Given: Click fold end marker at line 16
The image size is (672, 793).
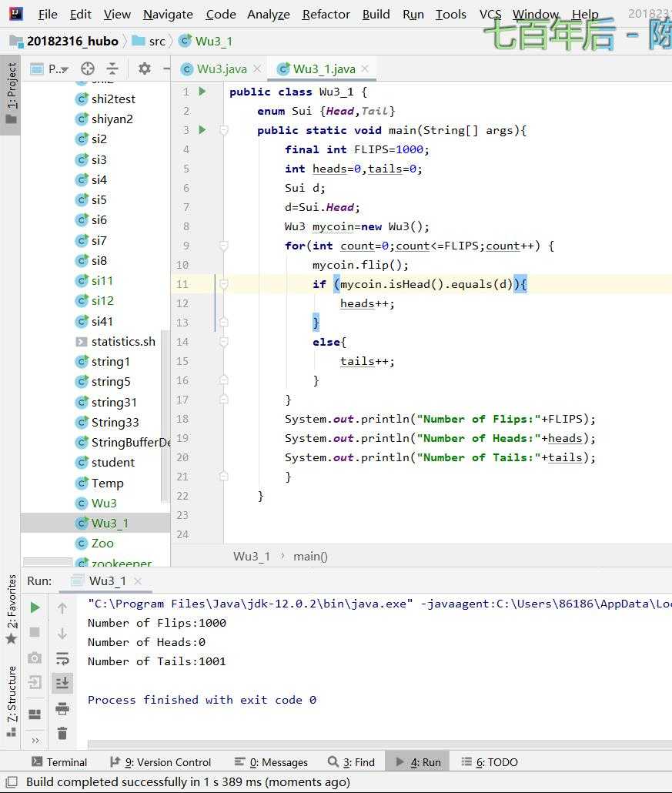Looking at the screenshot, I should 223,380.
